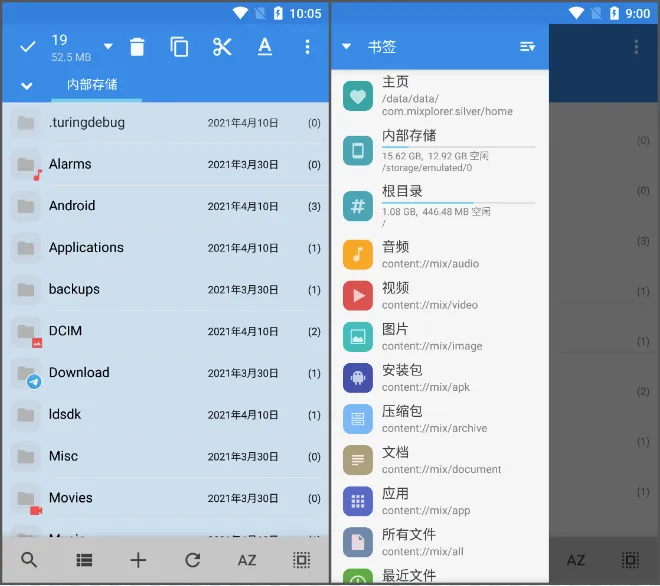Click the heart home icon

(x=358, y=96)
